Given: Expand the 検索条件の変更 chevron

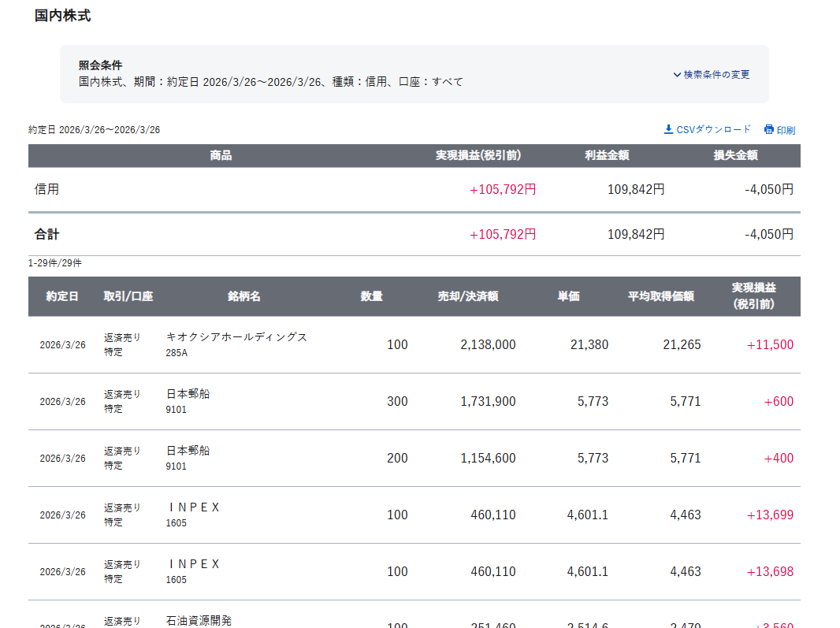Looking at the screenshot, I should click(677, 75).
